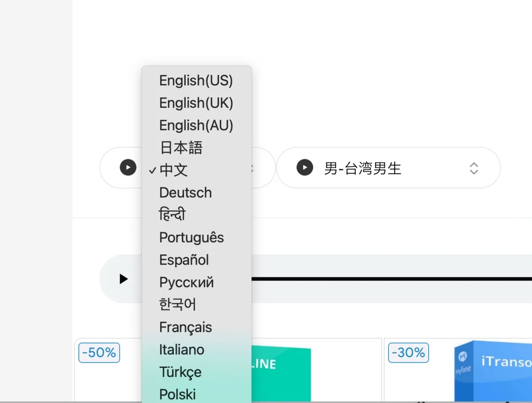Choose the checked 中文 option
Viewport: 532px width, 403px height.
[x=174, y=170]
